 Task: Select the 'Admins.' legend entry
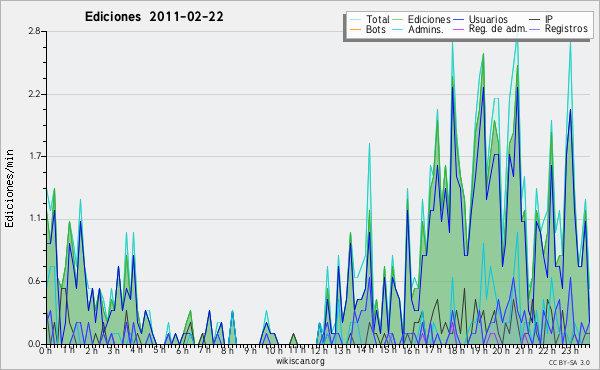(x=426, y=29)
